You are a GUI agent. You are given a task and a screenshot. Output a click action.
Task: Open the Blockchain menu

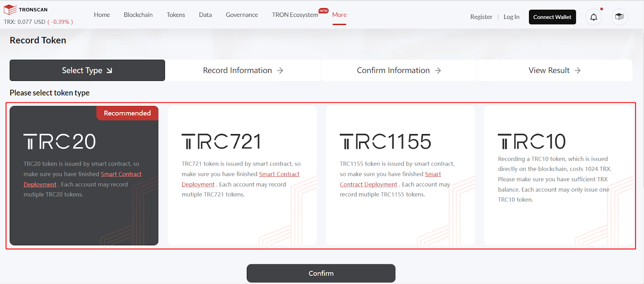[x=138, y=15]
